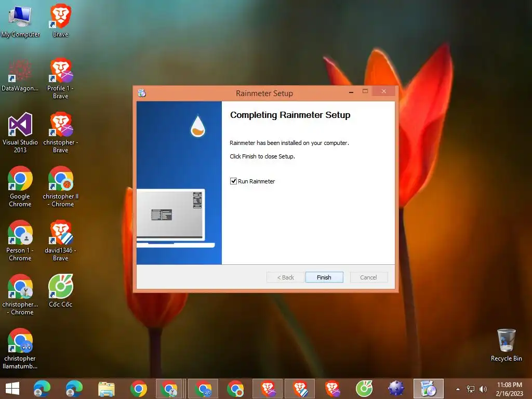Open the Windows Start button
The image size is (532, 399).
click(x=12, y=389)
